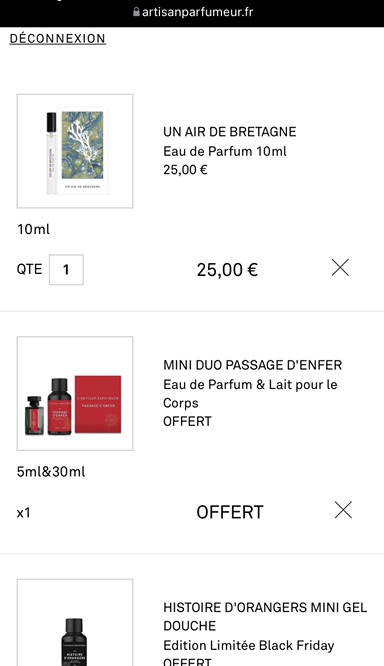
Task: Click Edition Limitée Black Friday text
Action: point(249,646)
